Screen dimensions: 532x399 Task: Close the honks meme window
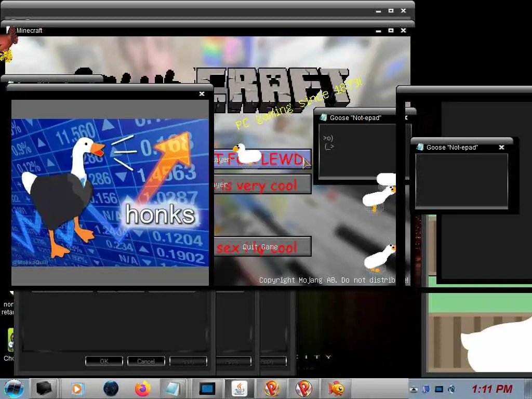(x=202, y=94)
